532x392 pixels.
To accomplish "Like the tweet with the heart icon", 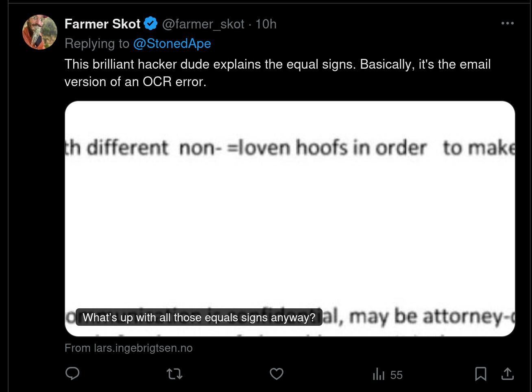I will point(277,374).
